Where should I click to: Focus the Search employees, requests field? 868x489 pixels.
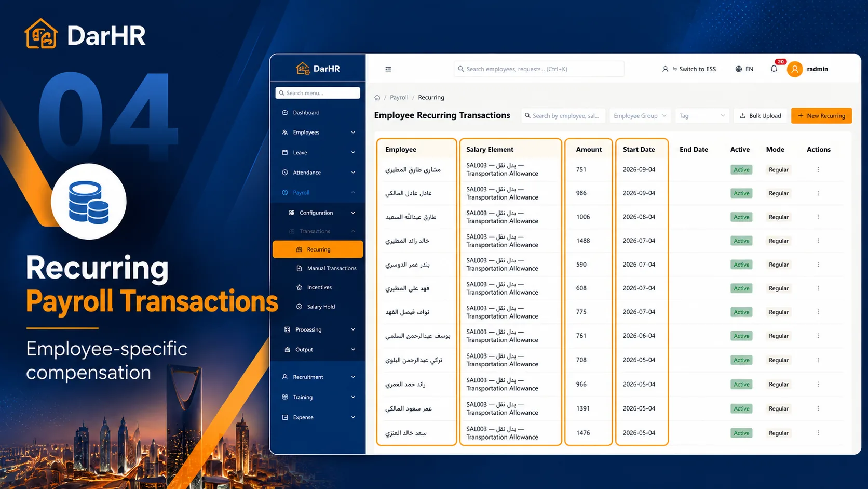click(539, 69)
